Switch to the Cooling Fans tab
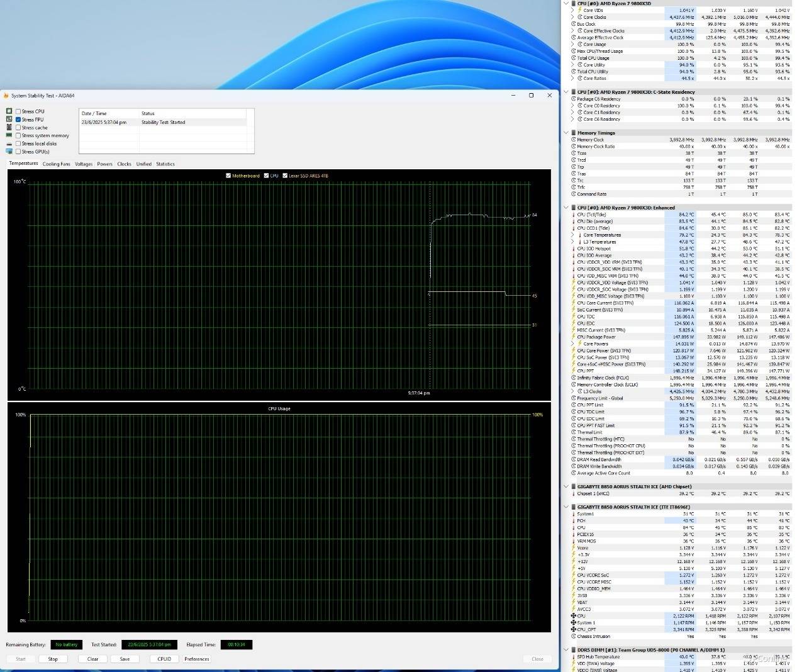 tap(56, 164)
